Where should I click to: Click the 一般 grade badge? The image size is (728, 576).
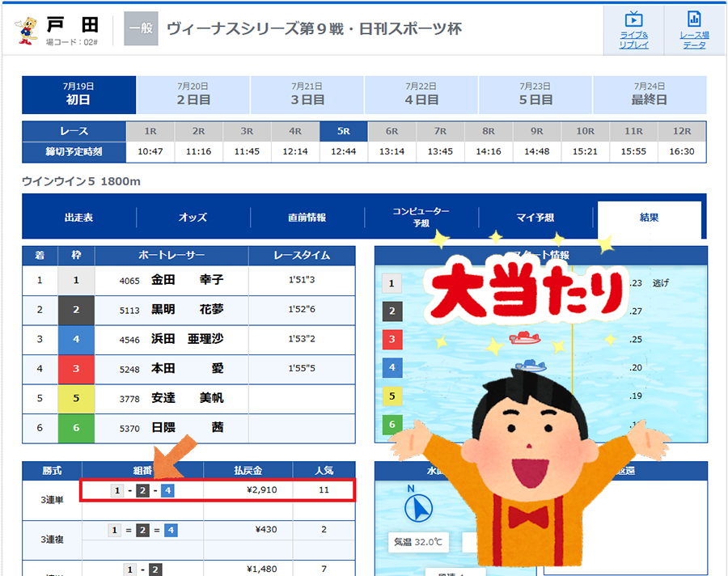(141, 29)
